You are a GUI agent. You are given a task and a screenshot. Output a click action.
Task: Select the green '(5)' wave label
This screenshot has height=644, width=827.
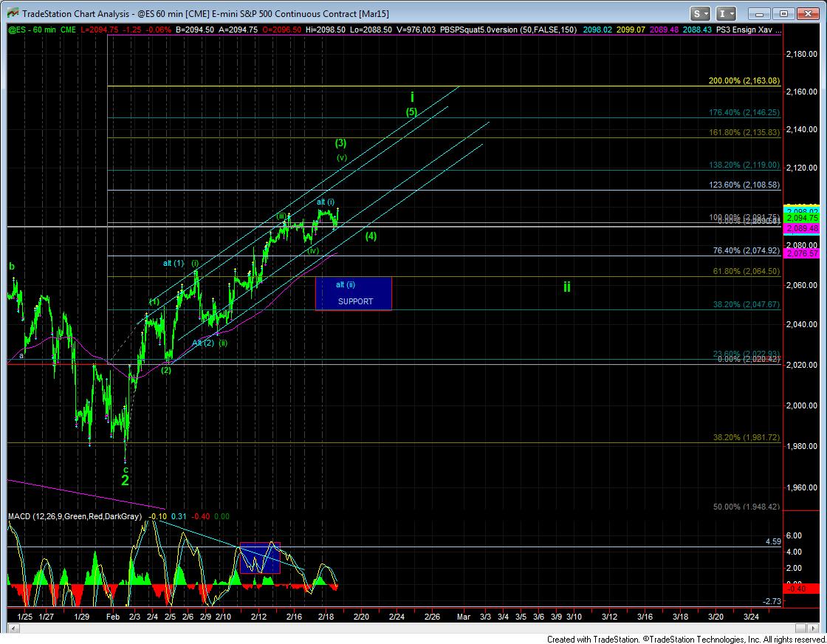tap(411, 112)
